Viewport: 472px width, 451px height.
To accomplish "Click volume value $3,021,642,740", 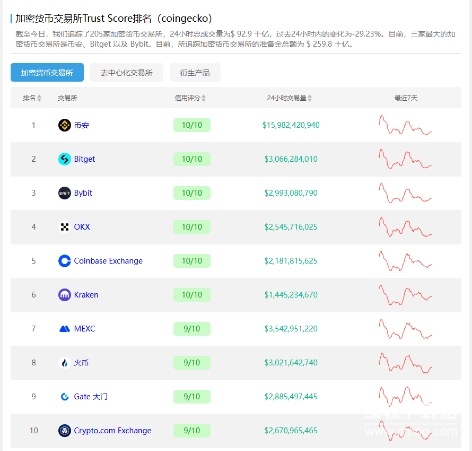I will tap(291, 363).
